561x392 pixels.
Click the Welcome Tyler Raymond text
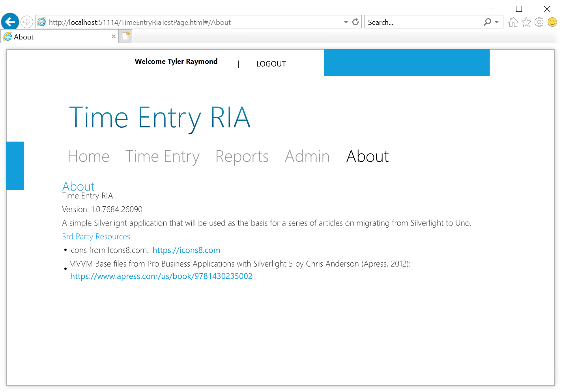tap(176, 62)
